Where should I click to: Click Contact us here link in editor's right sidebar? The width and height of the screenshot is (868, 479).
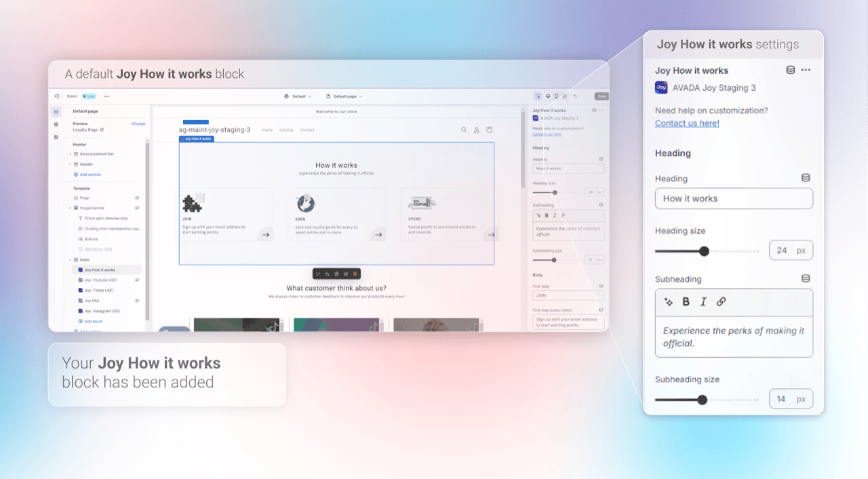tap(547, 134)
